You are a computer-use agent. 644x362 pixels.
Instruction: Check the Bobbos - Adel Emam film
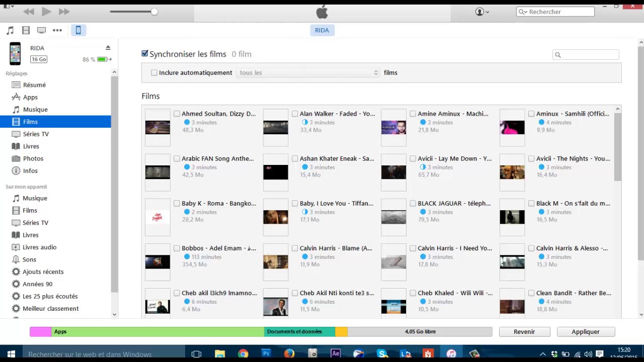click(x=177, y=248)
